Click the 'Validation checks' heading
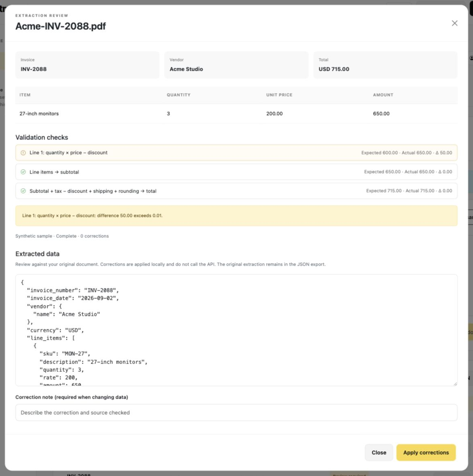The image size is (473, 476). pos(41,137)
